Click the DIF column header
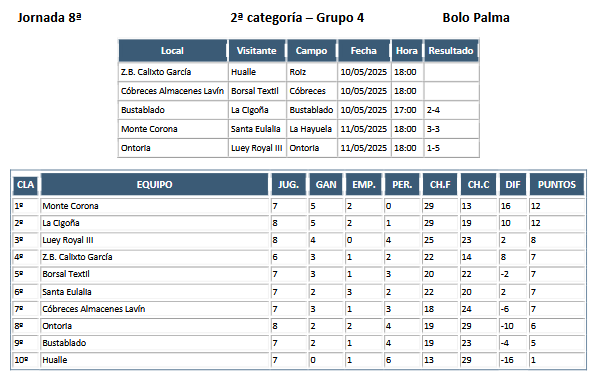The width and height of the screenshot is (598, 377). [x=513, y=184]
